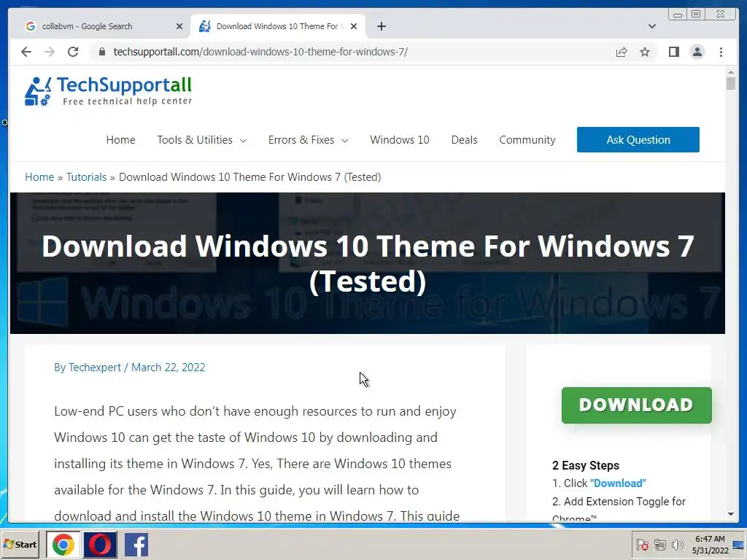This screenshot has height=560, width=747.
Task: Expand the Tools & Utilities chevron
Action: coord(243,141)
